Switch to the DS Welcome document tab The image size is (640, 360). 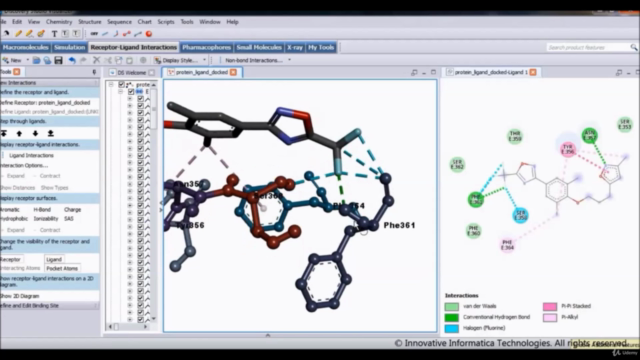click(132, 73)
